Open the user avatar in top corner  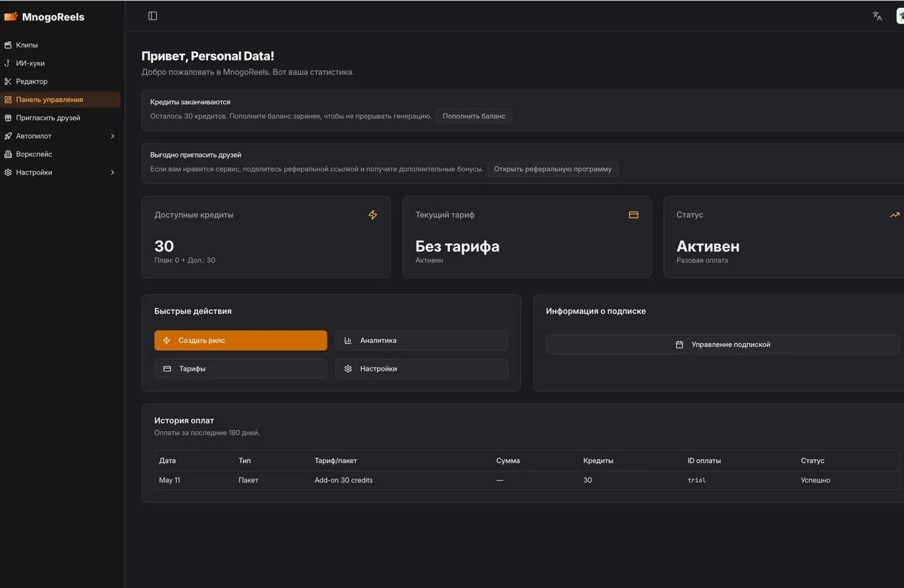tap(899, 16)
